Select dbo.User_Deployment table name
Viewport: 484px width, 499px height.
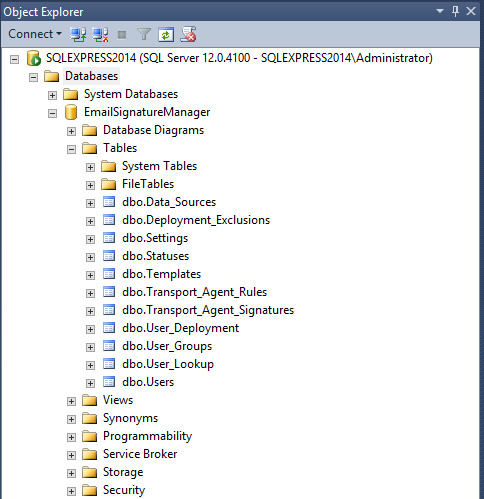tap(181, 328)
